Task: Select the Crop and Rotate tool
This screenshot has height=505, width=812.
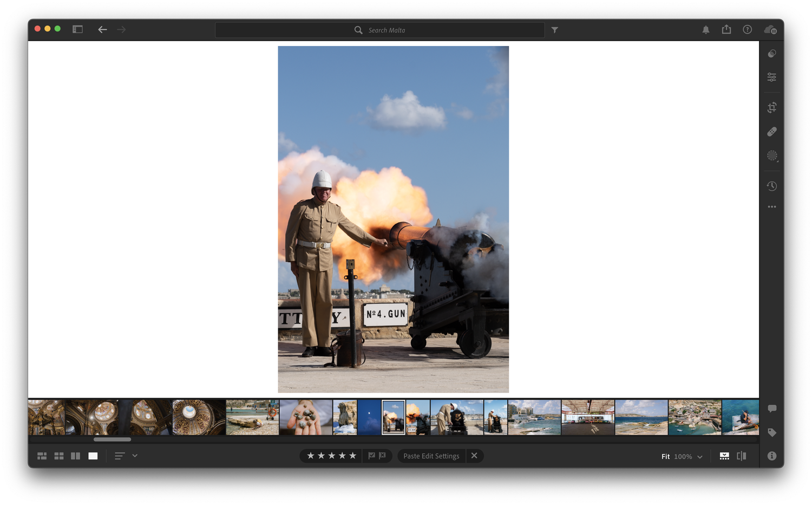Action: click(x=772, y=107)
